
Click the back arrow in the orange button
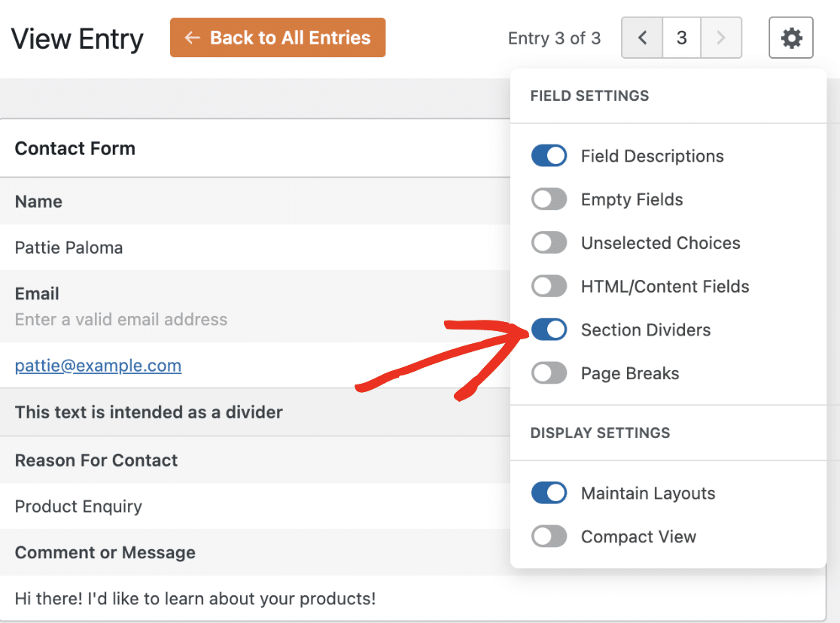tap(192, 38)
